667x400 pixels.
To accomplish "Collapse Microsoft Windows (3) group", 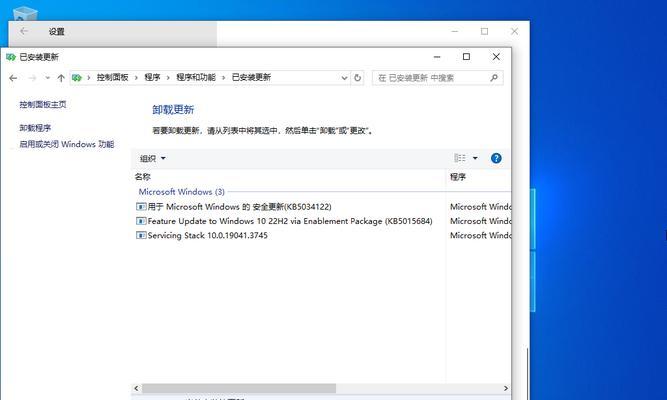I will [x=182, y=192].
